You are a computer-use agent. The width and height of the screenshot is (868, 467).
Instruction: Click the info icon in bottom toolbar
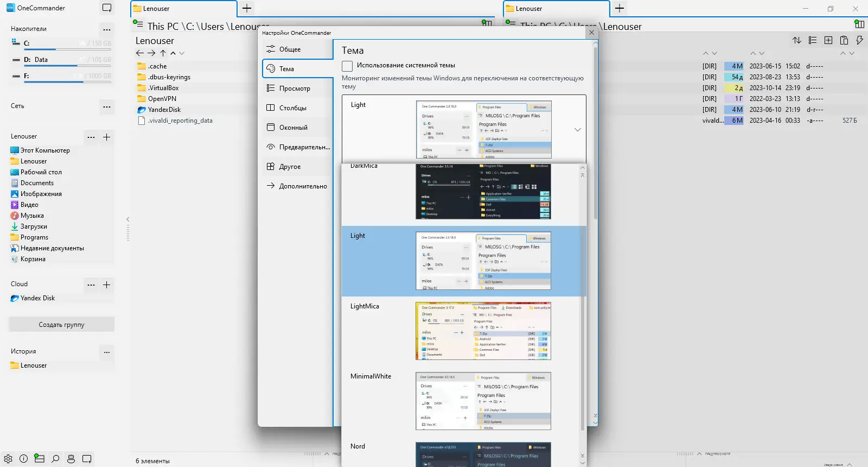(24, 459)
